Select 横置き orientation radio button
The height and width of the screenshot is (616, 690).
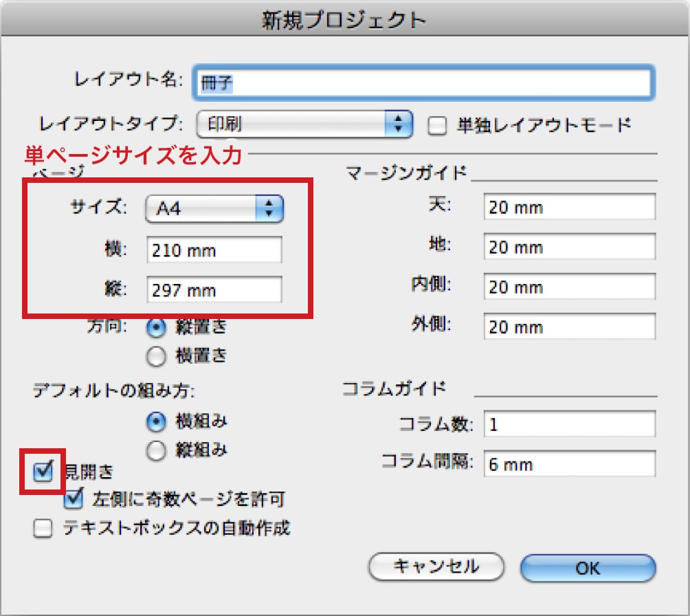(157, 355)
